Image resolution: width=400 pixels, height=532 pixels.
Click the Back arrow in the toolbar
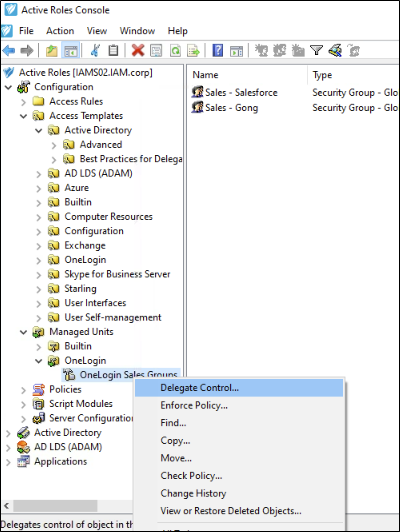(9, 51)
